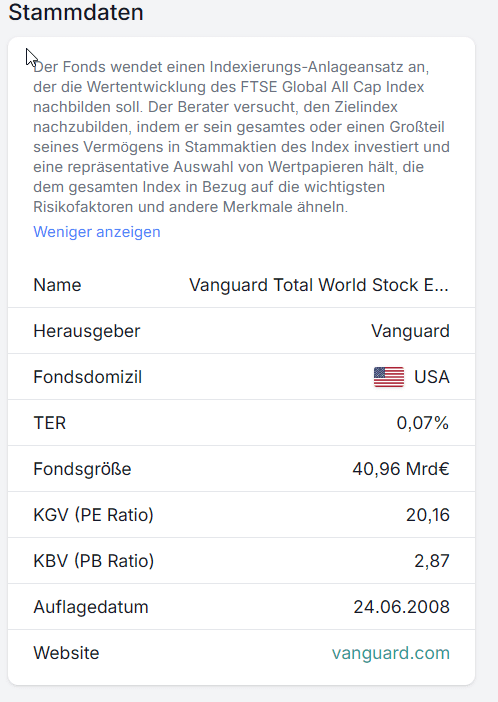Click the truncated Vanguard Total World Stock name
This screenshot has width=498, height=702.
[x=319, y=285]
